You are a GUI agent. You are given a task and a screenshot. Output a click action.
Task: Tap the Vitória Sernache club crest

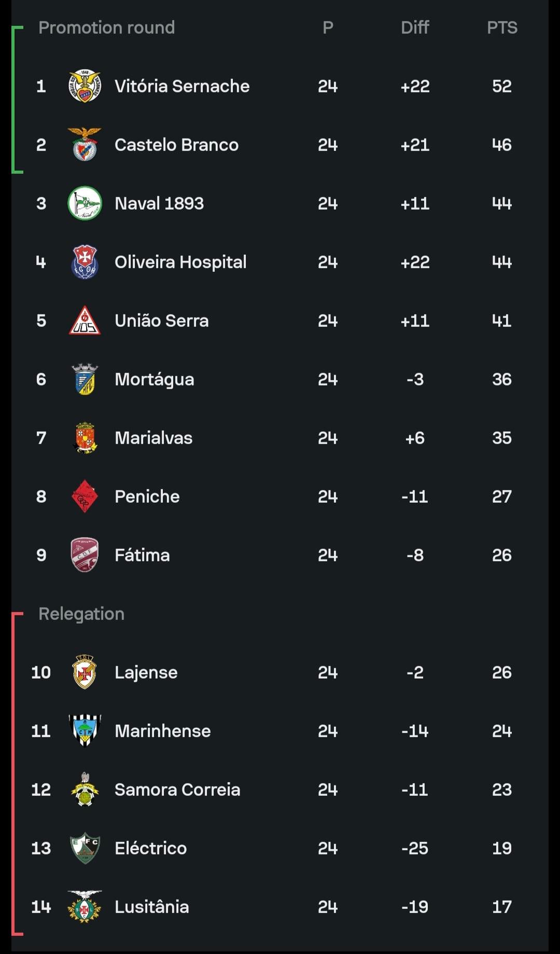(85, 86)
